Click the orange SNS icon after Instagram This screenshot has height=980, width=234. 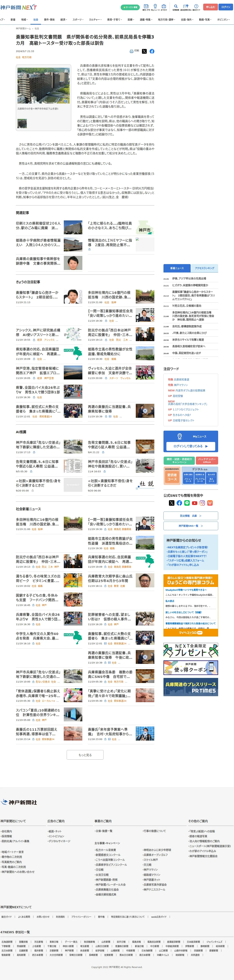210,503
